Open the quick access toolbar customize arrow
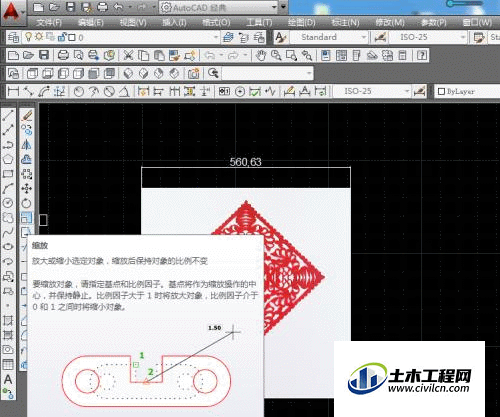Screen dimensions: 500x417 coord(284,7)
